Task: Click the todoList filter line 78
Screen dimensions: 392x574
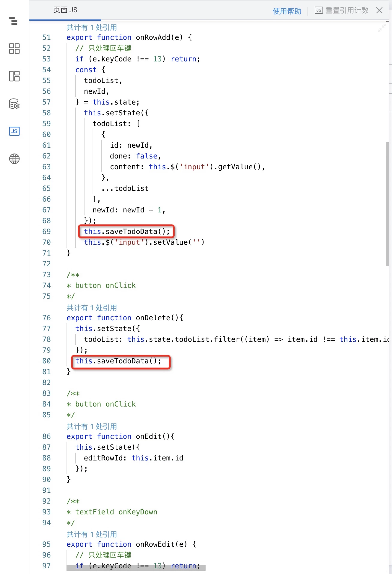Action: [x=236, y=339]
